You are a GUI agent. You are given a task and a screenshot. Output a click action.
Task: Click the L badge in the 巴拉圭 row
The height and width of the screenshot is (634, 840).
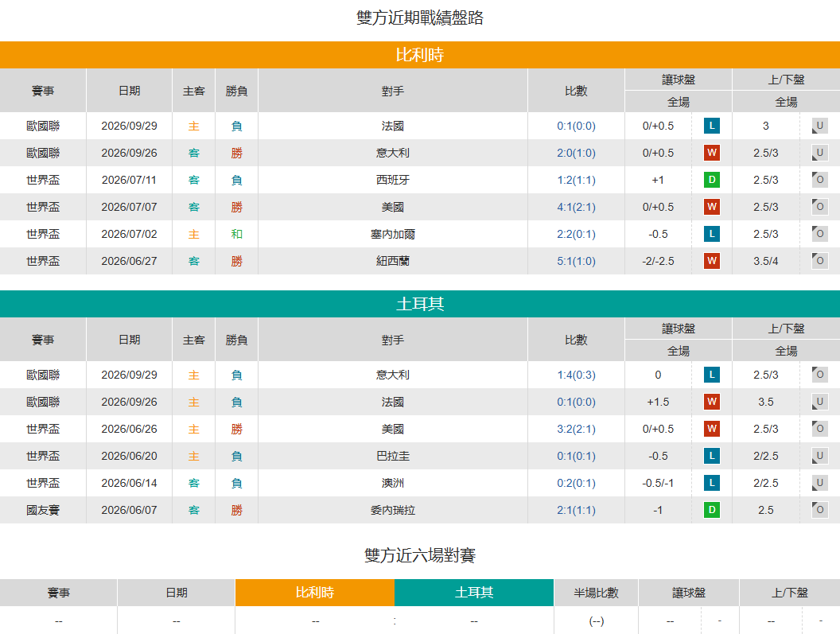711,456
